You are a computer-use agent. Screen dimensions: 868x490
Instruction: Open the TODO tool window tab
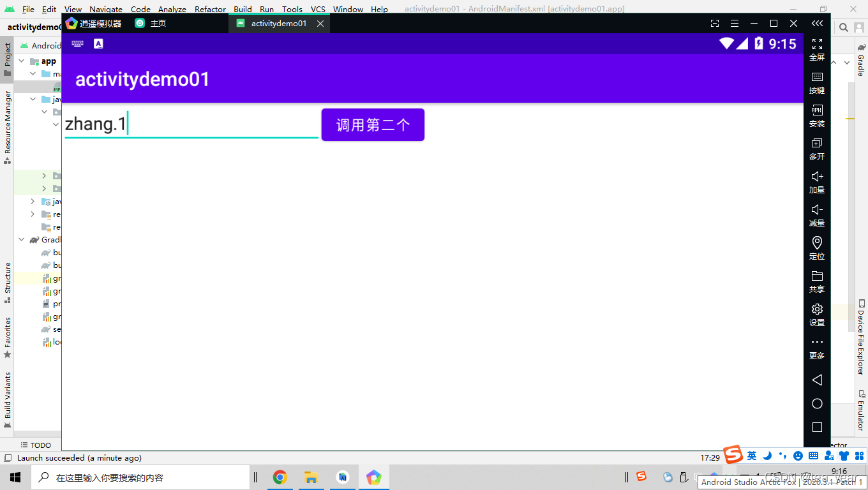[x=36, y=445]
